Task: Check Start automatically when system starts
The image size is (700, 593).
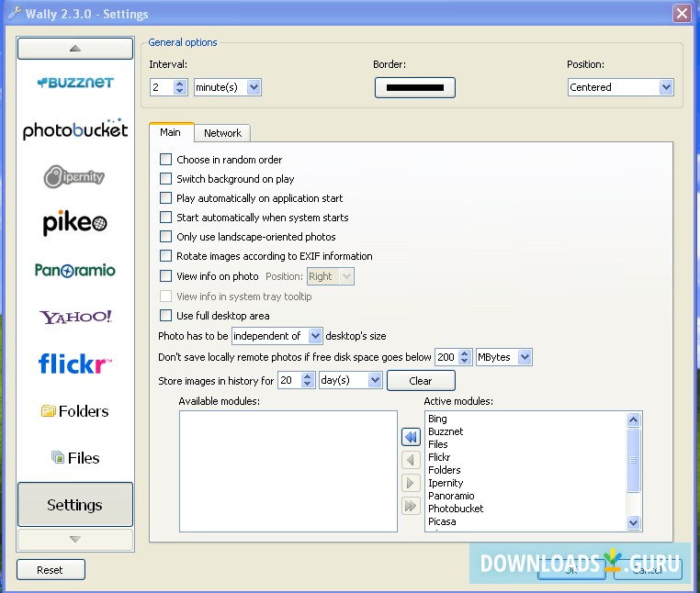Action: (x=165, y=217)
